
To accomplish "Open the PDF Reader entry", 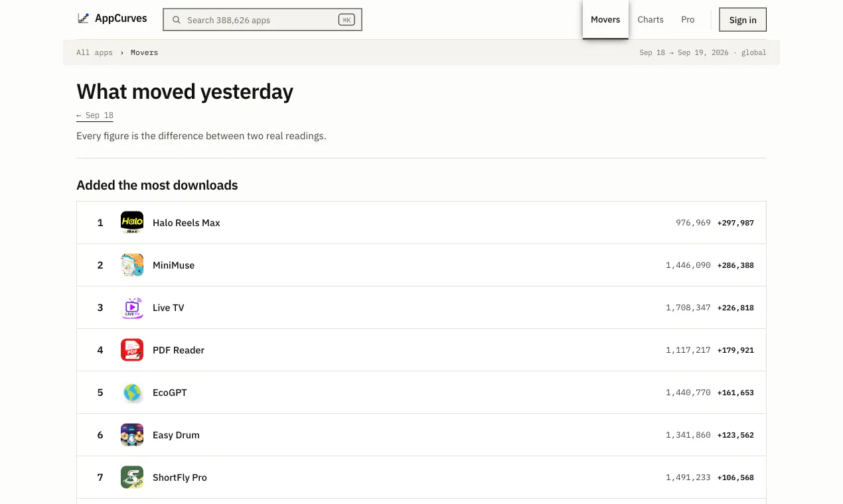I will pyautogui.click(x=421, y=350).
